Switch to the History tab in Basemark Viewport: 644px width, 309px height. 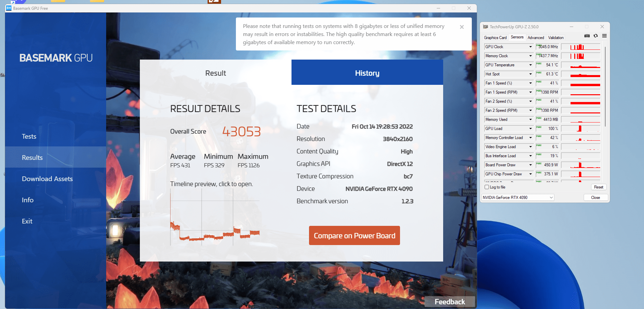(x=367, y=72)
